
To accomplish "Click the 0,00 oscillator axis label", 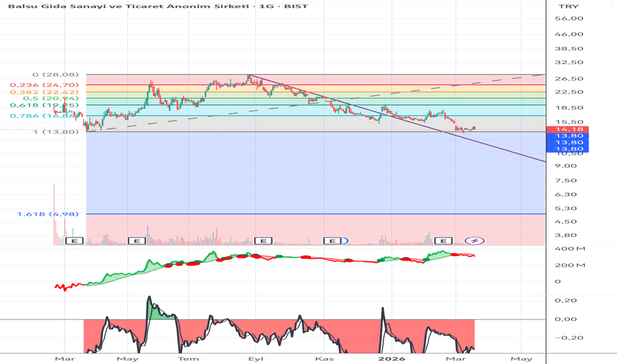I will coord(566,319).
